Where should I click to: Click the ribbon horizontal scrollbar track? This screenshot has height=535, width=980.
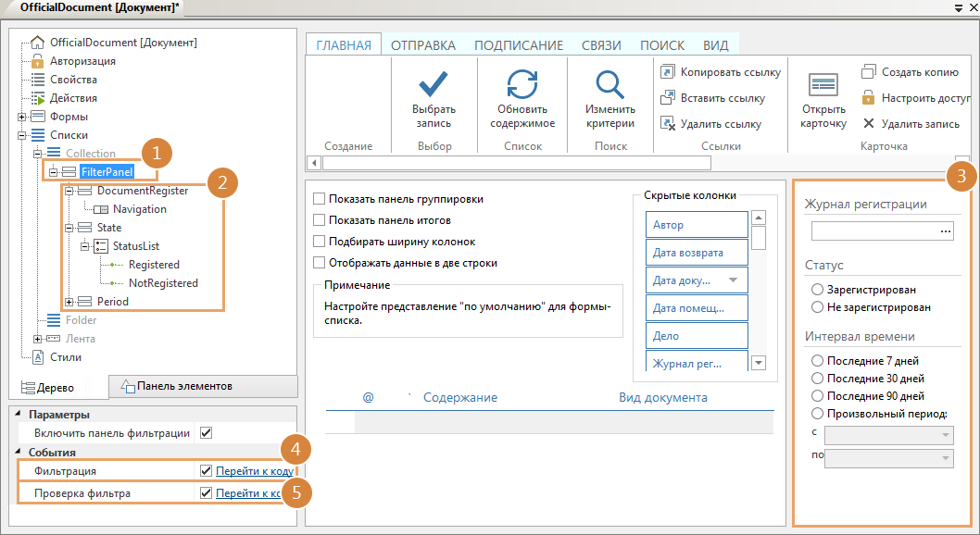[x=519, y=163]
